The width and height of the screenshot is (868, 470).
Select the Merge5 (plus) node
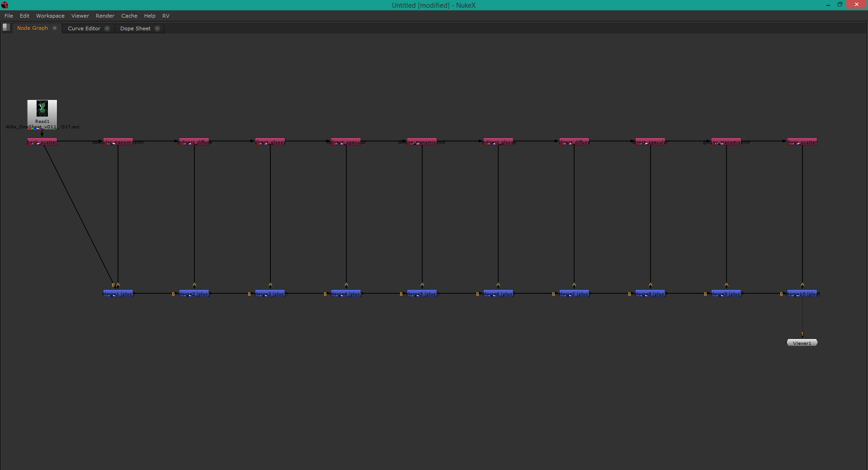coord(422,293)
